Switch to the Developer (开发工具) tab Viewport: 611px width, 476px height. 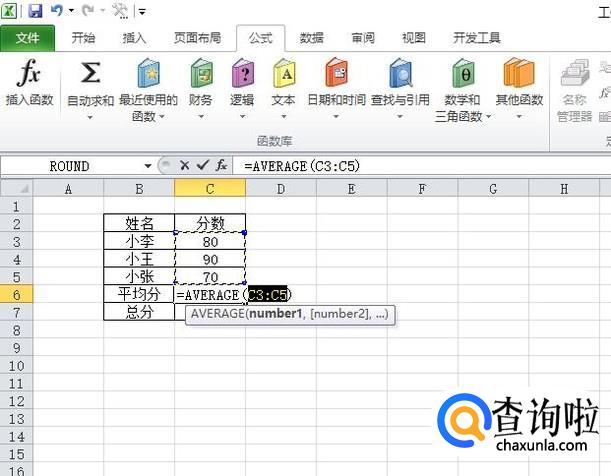click(x=477, y=38)
